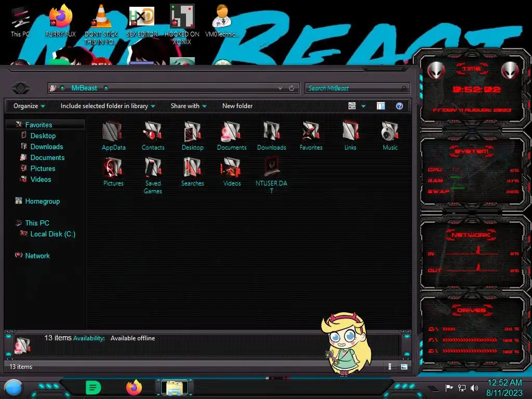
Task: Open the Organize dropdown menu
Action: pos(29,106)
